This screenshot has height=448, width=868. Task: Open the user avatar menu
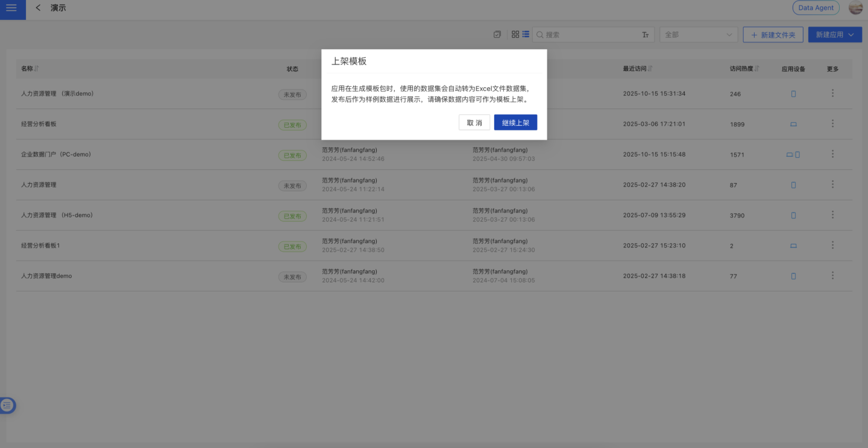click(x=855, y=8)
